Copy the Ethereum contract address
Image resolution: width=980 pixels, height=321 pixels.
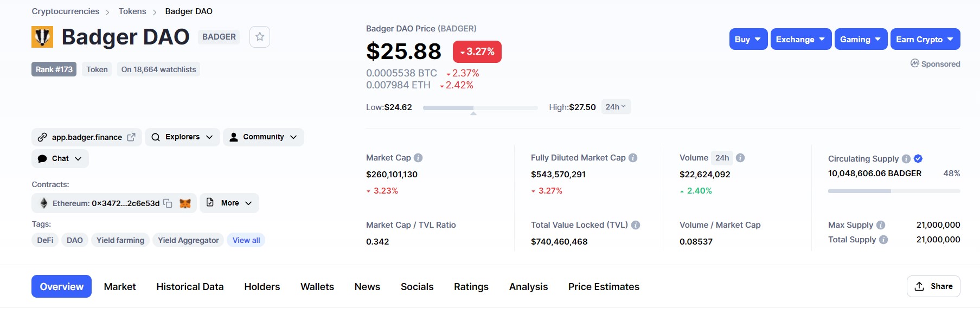point(168,203)
